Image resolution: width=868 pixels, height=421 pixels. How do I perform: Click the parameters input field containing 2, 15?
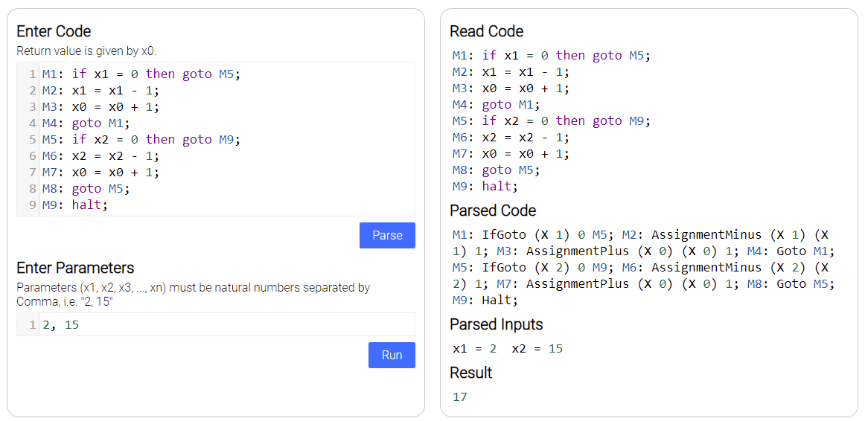click(x=216, y=325)
